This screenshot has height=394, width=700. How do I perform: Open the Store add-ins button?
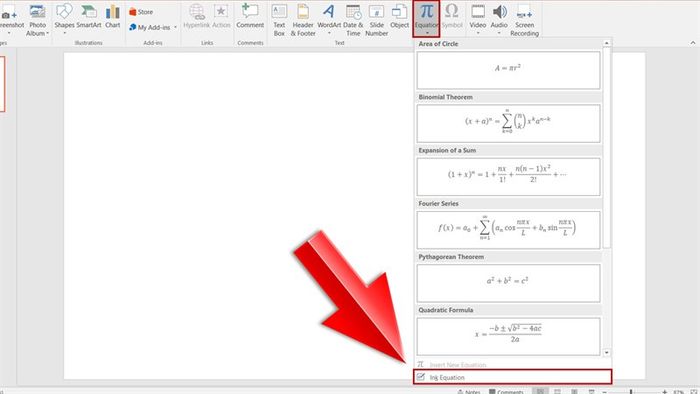point(141,12)
